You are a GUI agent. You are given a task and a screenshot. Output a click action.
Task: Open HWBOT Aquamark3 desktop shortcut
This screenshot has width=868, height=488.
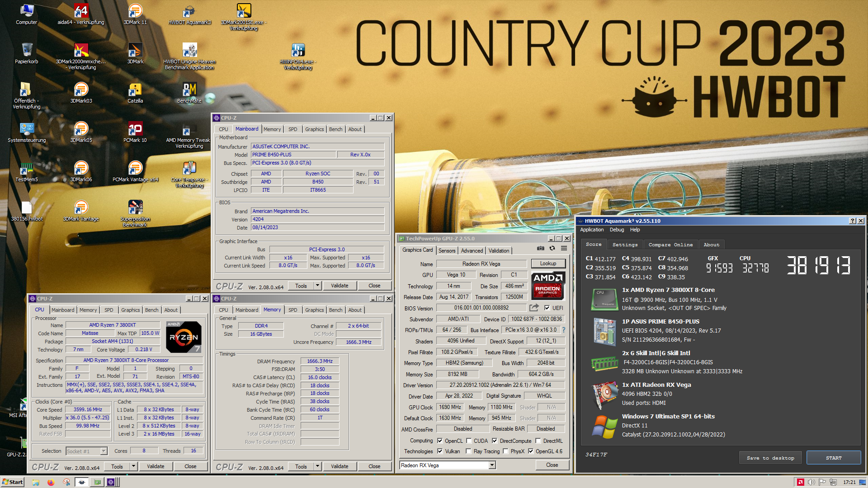click(x=189, y=14)
